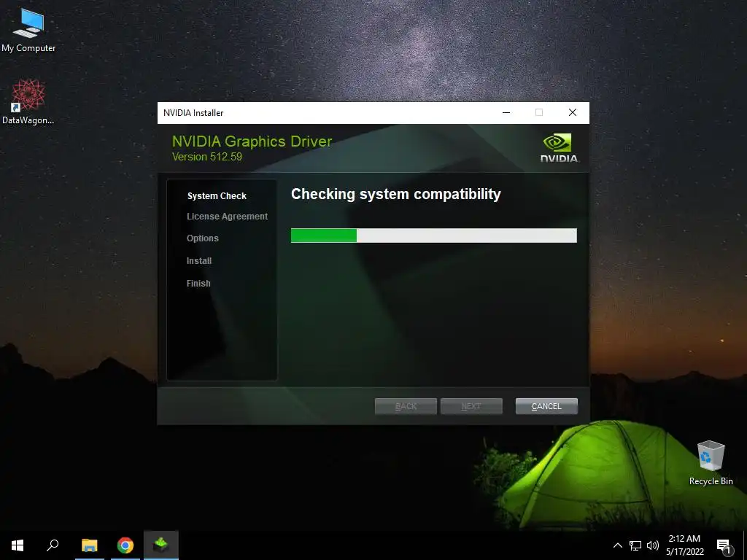Open taskbar search magnifier

click(x=53, y=545)
